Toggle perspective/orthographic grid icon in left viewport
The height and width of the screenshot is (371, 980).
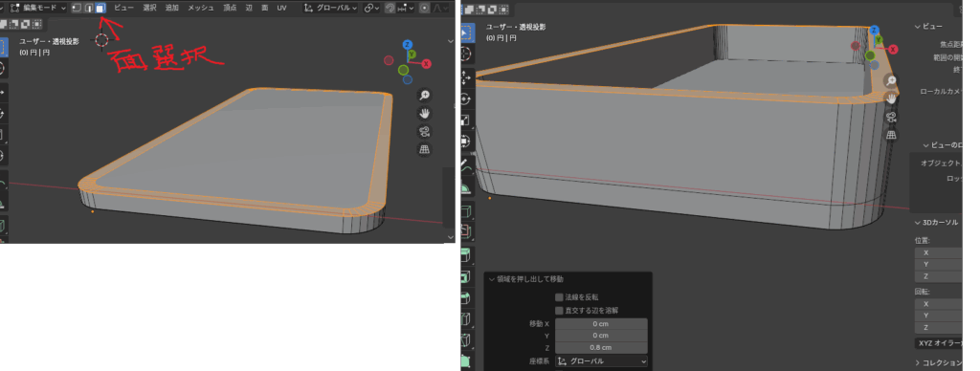coord(424,149)
